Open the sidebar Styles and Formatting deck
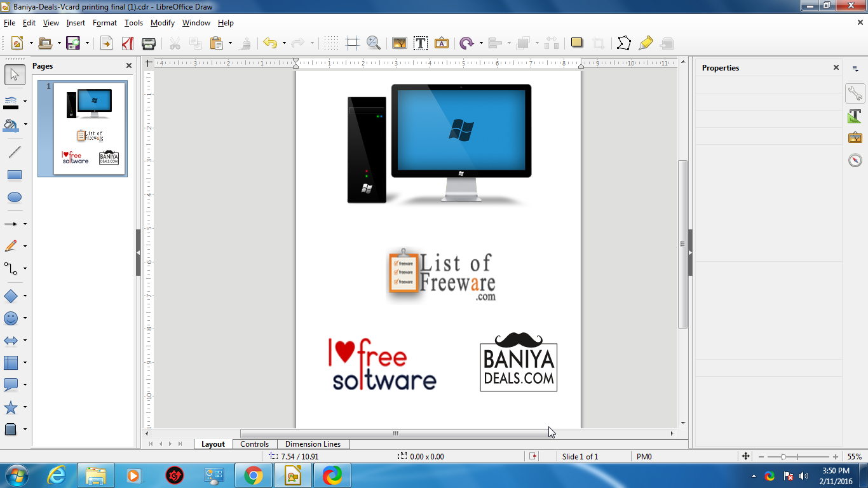Screen dimensions: 868x488 point(855,116)
